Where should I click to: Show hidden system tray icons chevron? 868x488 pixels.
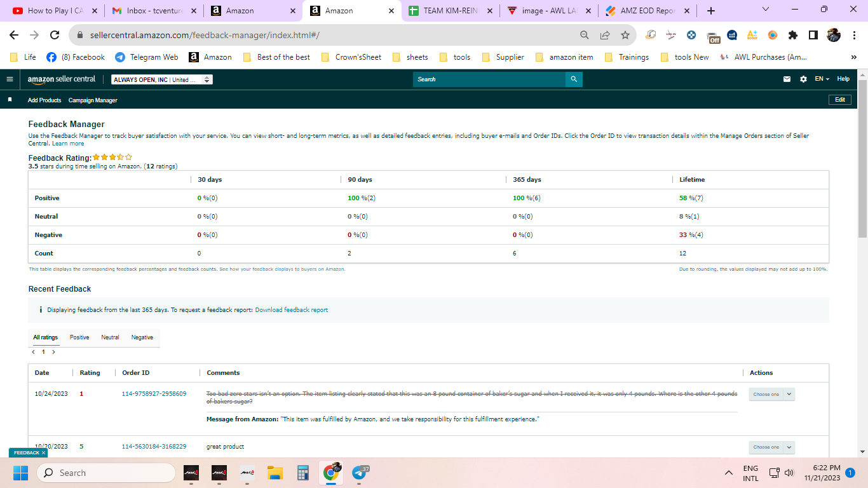(x=729, y=473)
